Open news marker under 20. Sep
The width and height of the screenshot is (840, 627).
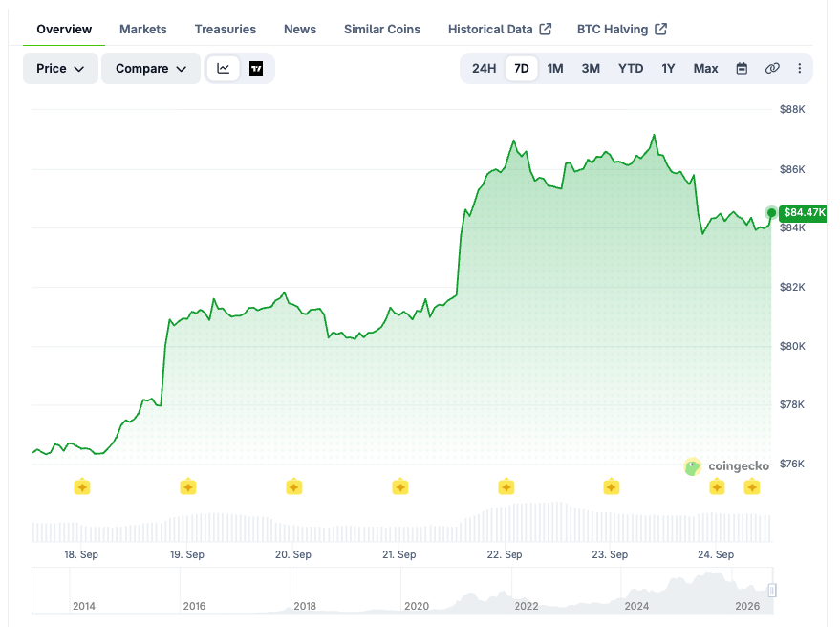tap(294, 487)
